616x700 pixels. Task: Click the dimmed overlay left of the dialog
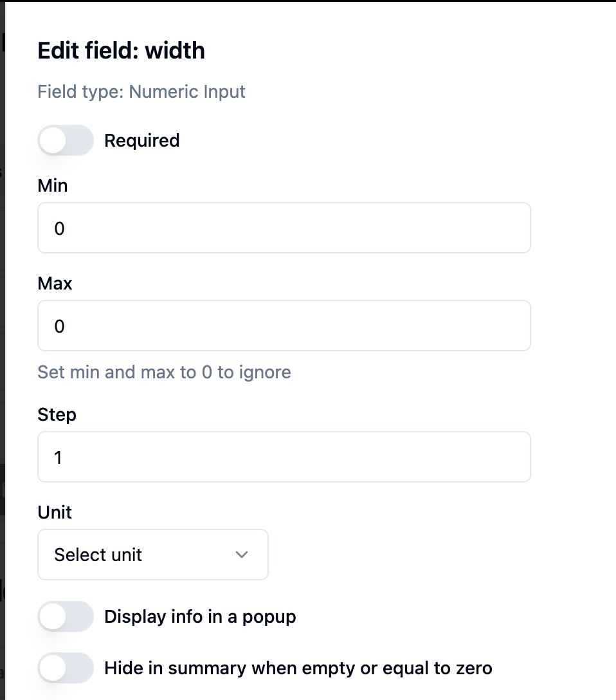click(x=2, y=322)
